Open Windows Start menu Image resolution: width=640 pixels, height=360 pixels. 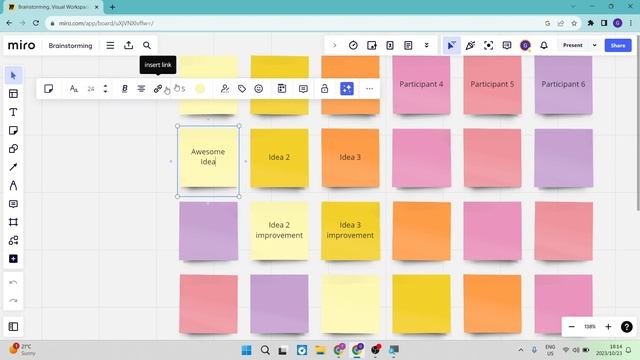tap(247, 350)
